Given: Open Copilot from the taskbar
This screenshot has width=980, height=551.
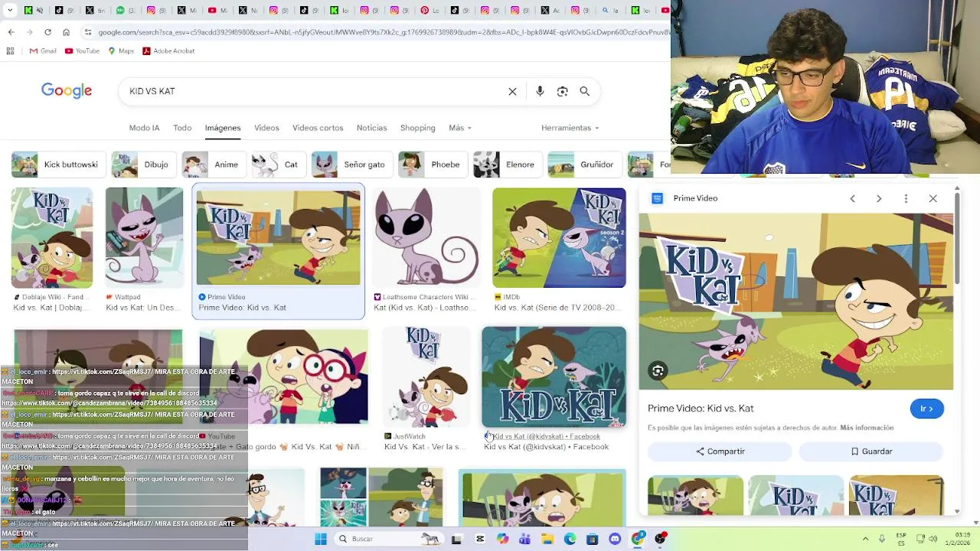Looking at the screenshot, I should [x=502, y=539].
